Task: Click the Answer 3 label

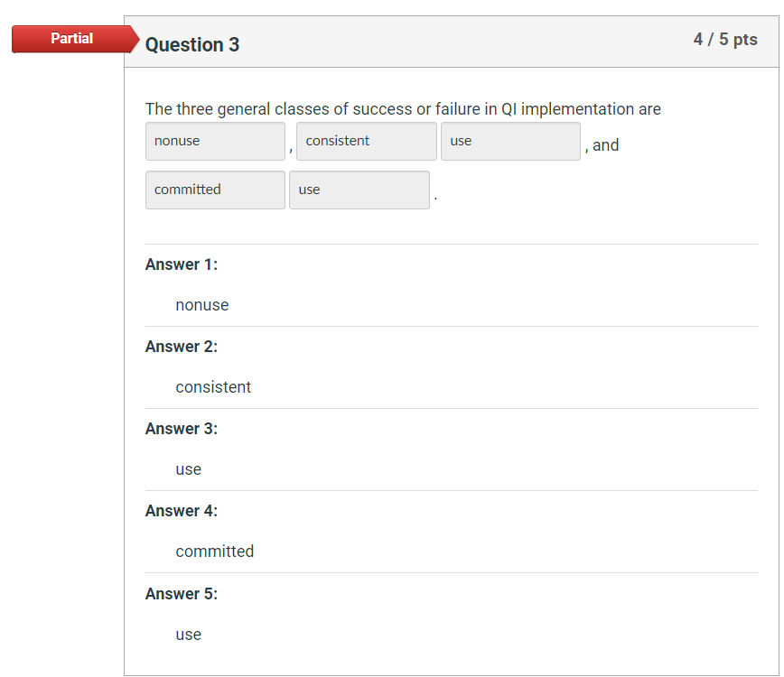Action: coord(181,428)
